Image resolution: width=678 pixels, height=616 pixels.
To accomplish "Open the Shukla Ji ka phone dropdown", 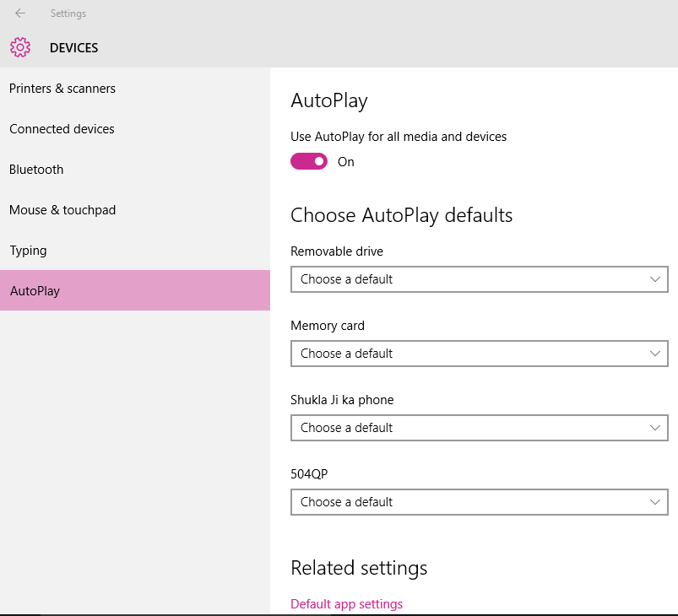I will click(x=479, y=428).
